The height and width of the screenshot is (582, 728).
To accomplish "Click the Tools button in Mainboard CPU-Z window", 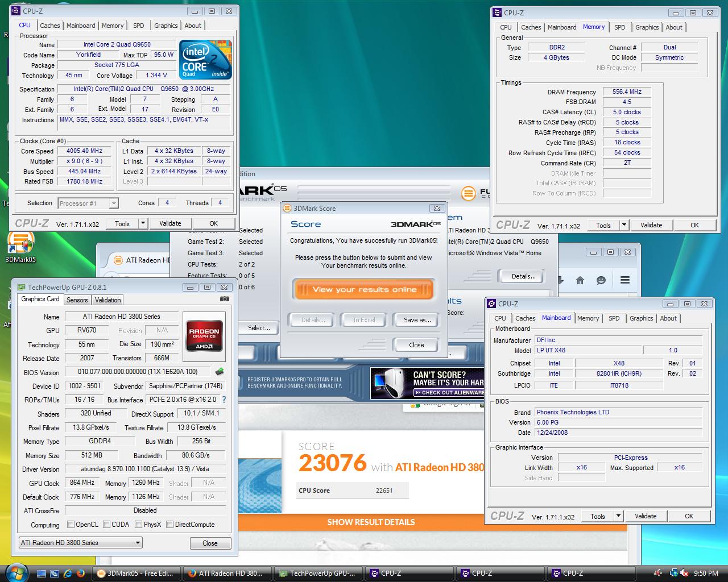I will pos(598,516).
